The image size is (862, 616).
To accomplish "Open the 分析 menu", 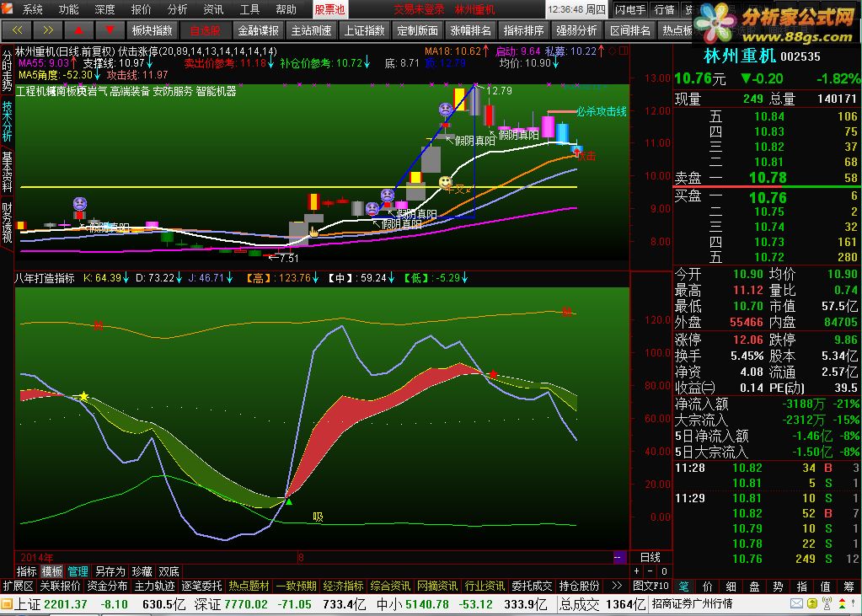I will pos(178,9).
